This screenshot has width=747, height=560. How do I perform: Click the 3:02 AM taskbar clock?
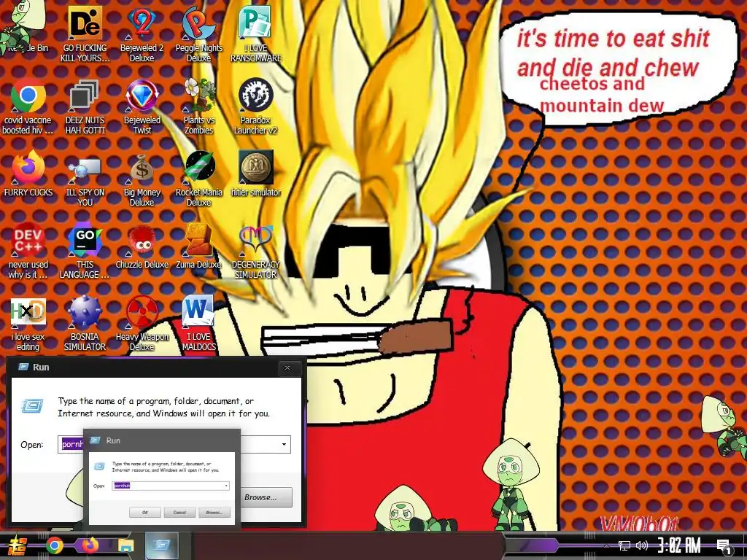(679, 545)
